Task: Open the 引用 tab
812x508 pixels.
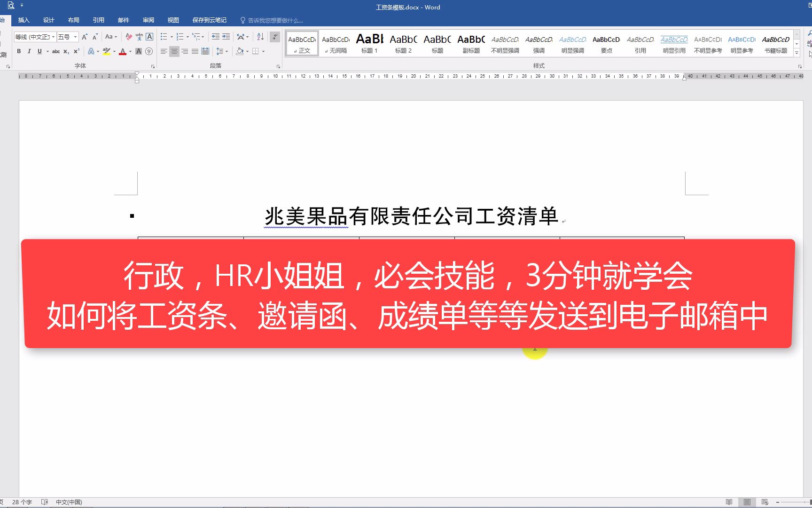Action: pyautogui.click(x=99, y=20)
